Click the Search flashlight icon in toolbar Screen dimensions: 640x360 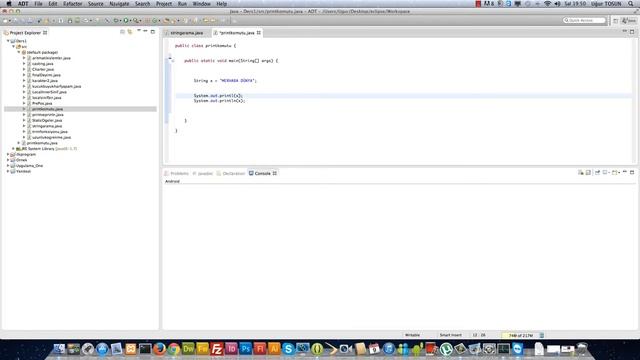click(x=136, y=20)
